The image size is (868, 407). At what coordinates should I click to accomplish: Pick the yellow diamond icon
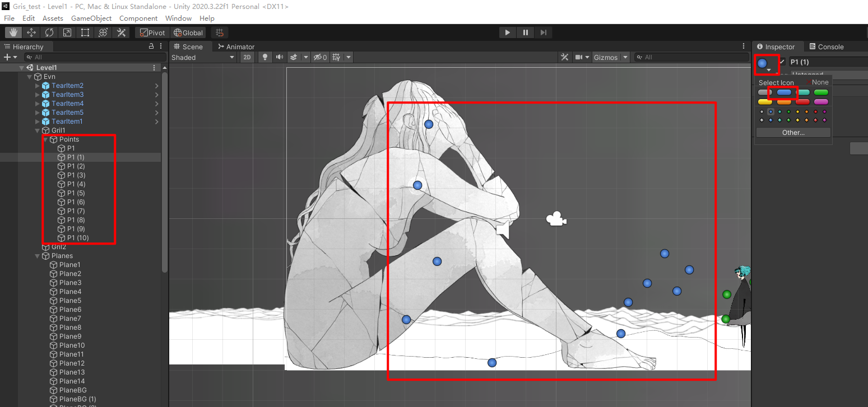[797, 120]
